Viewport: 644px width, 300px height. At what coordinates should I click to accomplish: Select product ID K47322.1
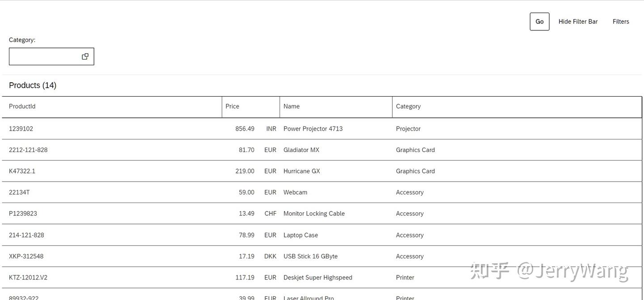22,171
